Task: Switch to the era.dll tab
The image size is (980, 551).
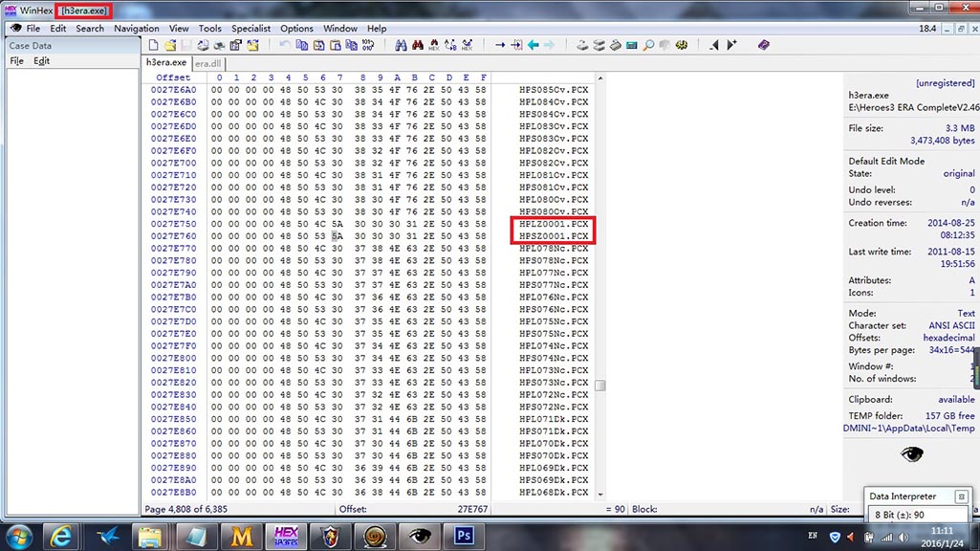Action: coord(207,63)
